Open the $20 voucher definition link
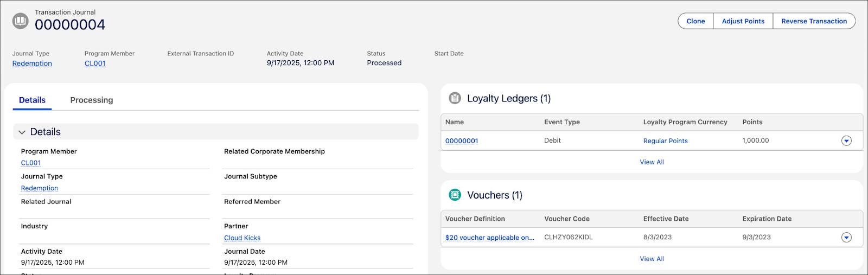Screen dimensions: 868x275 click(x=489, y=238)
